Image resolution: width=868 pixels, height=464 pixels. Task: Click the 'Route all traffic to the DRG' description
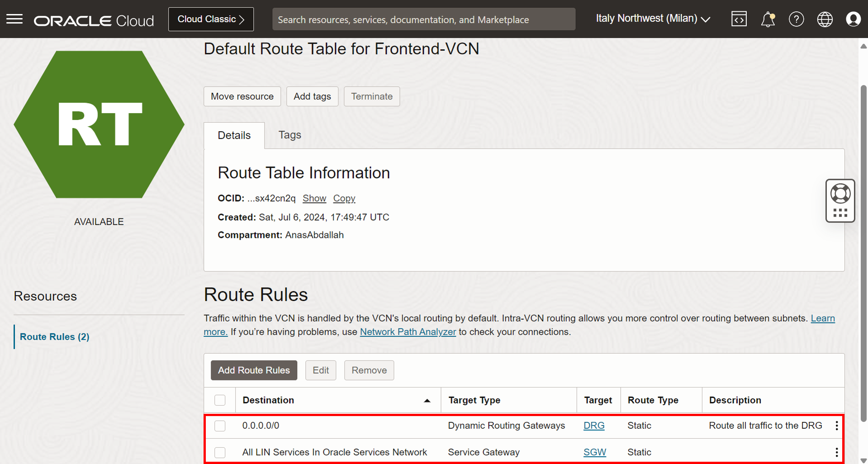(x=766, y=426)
